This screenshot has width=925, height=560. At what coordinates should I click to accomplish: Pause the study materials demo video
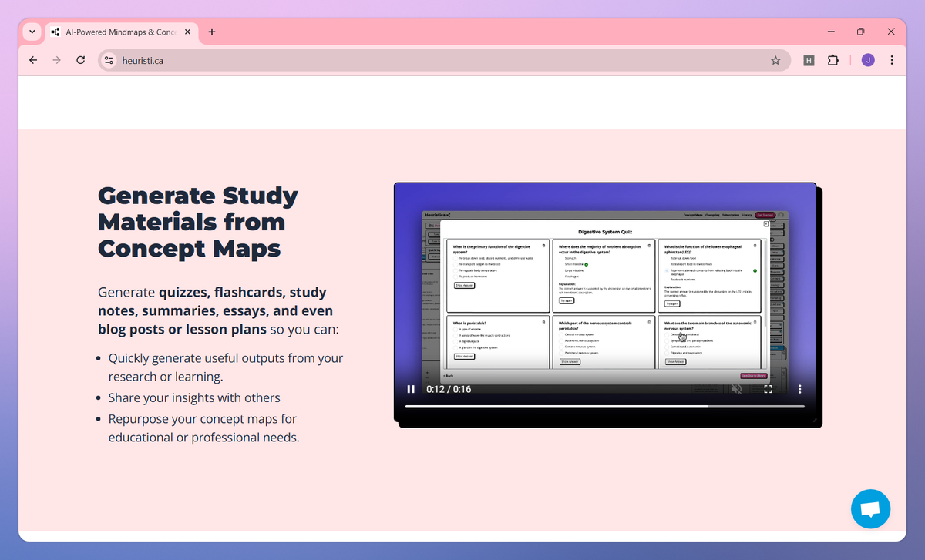(x=411, y=389)
